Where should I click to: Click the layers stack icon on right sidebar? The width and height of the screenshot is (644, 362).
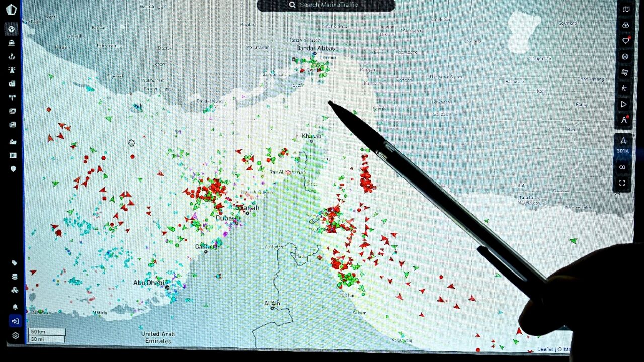pyautogui.click(x=625, y=56)
